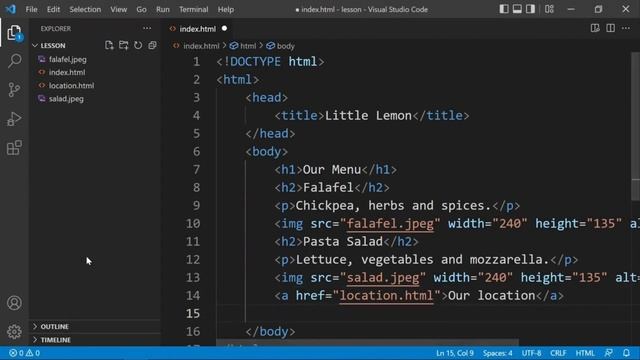
Task: Open the Manage gear menu
Action: (14, 331)
